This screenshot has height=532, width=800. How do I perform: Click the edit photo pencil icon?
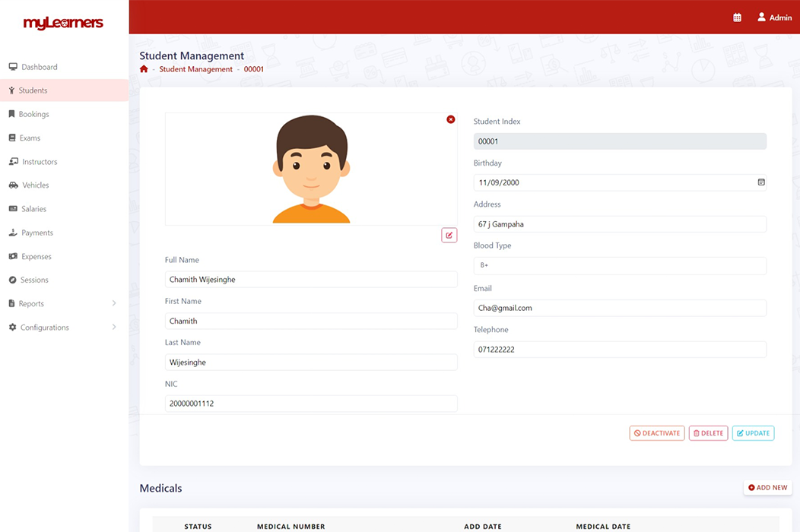pyautogui.click(x=449, y=236)
